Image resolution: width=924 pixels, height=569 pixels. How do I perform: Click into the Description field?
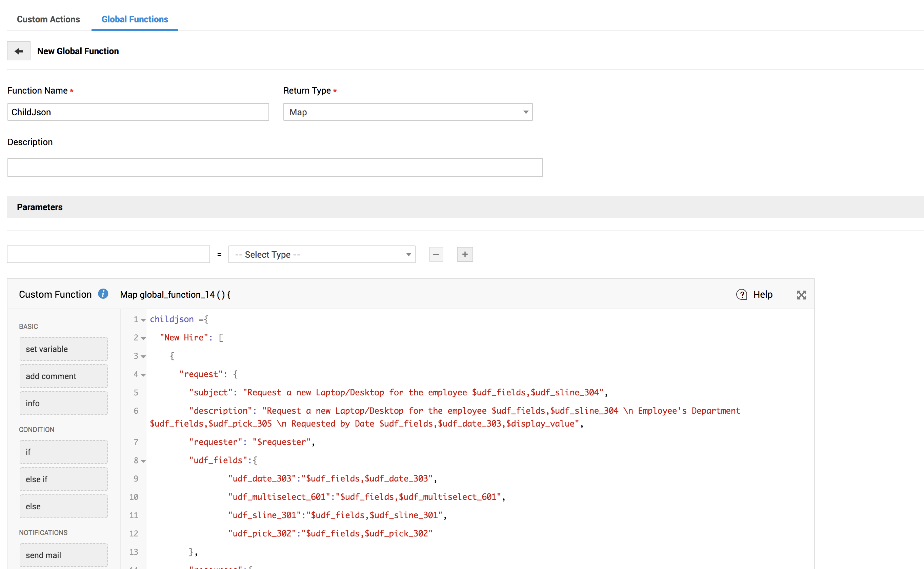coord(275,168)
